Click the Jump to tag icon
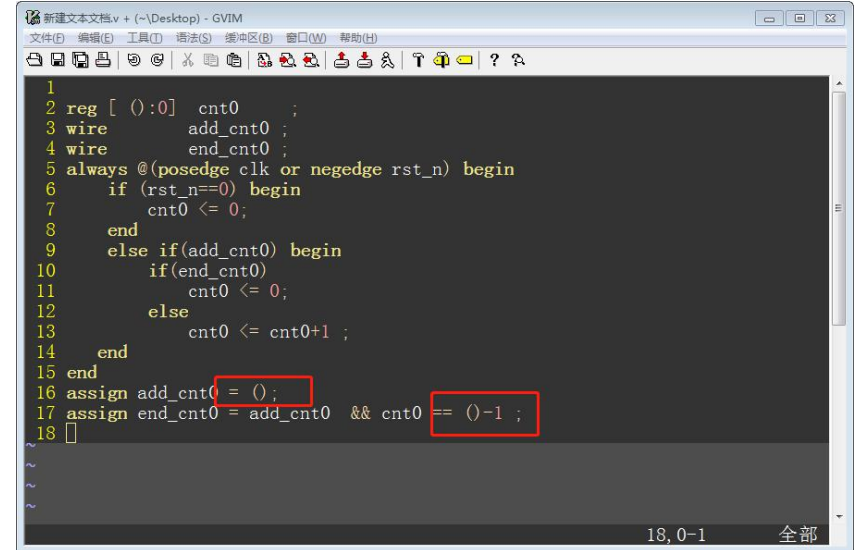This screenshot has width=858, height=550. coord(465,60)
